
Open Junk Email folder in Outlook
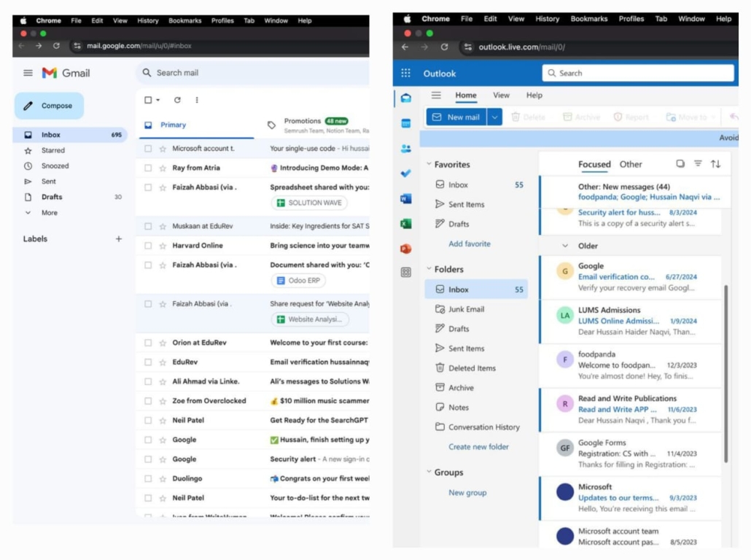coord(476,309)
